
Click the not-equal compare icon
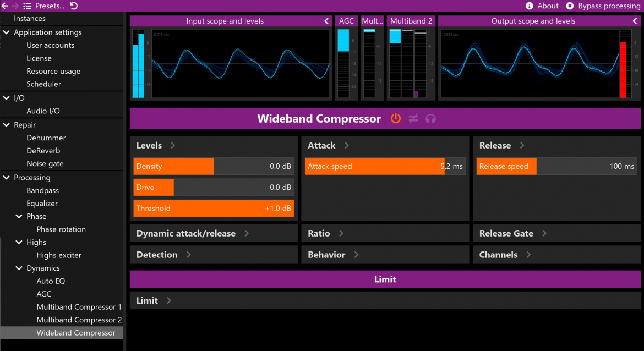click(x=413, y=119)
